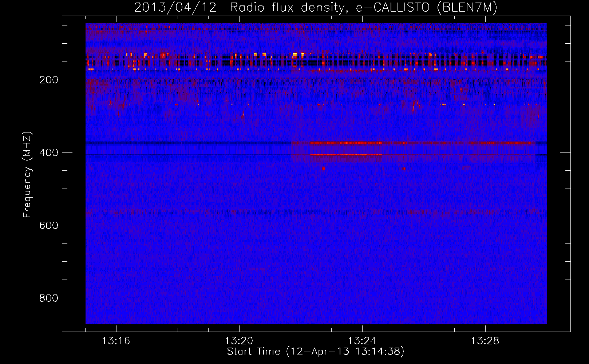
Task: Click the 600 frequency tick label
Action: [x=49, y=225]
